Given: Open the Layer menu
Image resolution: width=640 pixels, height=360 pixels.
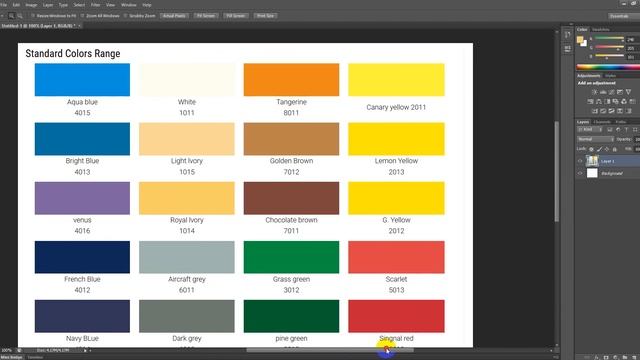Looking at the screenshot, I should 48,5.
